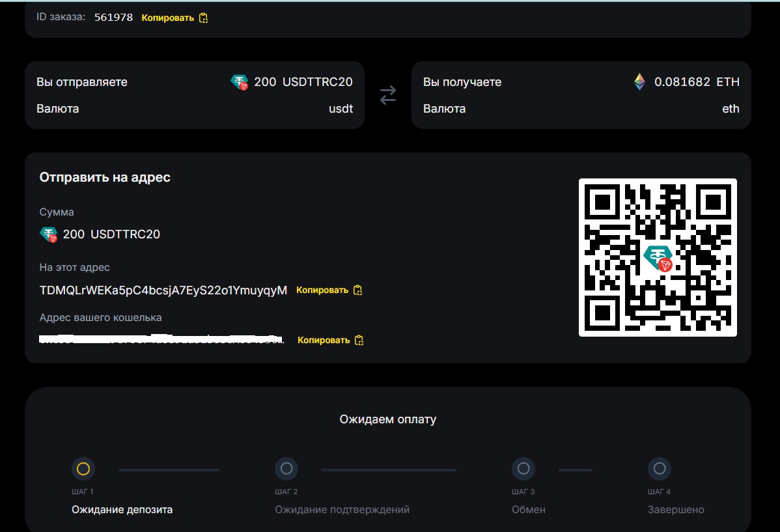Image resolution: width=780 pixels, height=532 pixels.
Task: Click the Вы отправляете label
Action: point(81,81)
